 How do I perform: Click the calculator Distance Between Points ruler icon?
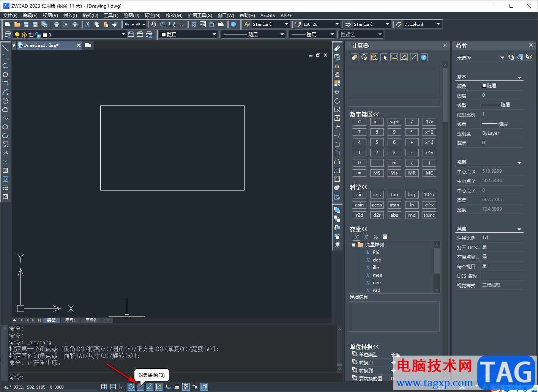(x=394, y=57)
